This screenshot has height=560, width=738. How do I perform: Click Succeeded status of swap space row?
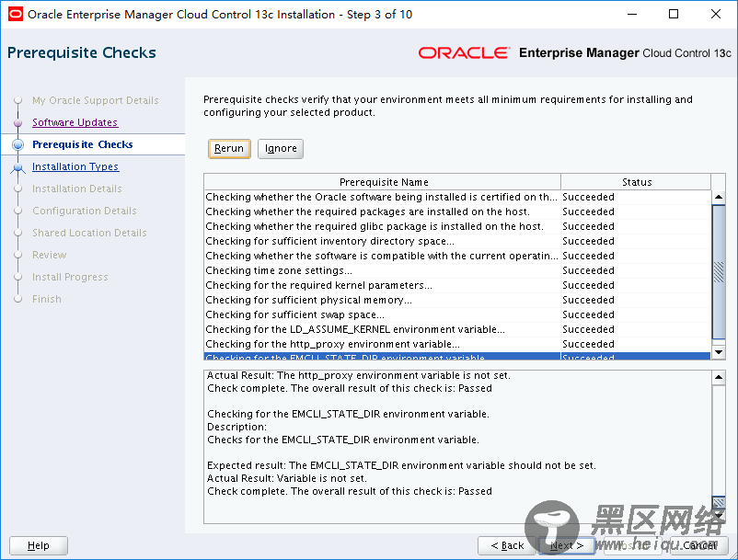pos(588,314)
